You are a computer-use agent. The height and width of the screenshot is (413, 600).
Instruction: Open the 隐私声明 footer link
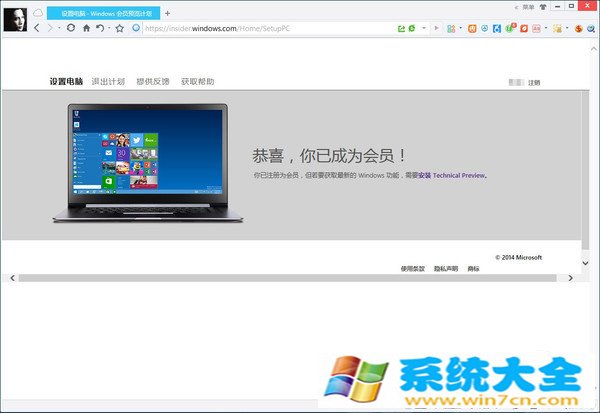[x=446, y=269]
